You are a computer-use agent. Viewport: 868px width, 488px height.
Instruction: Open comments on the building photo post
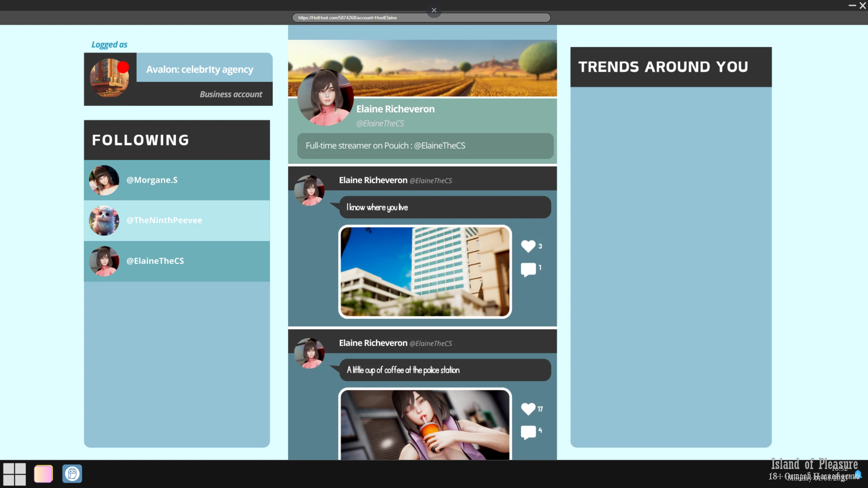tap(528, 269)
